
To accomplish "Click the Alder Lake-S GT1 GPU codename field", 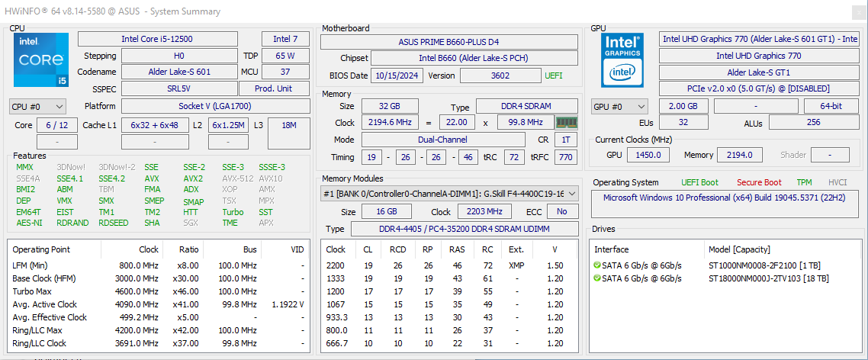I will (758, 72).
